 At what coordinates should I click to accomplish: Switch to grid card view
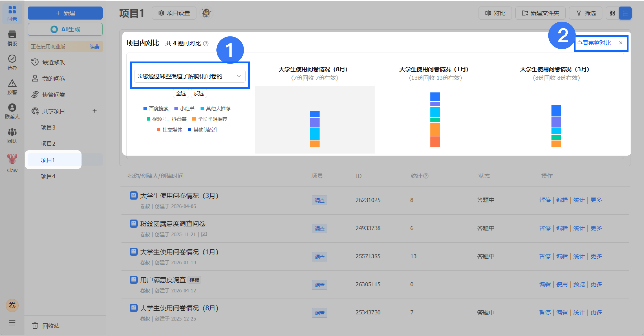(x=612, y=13)
